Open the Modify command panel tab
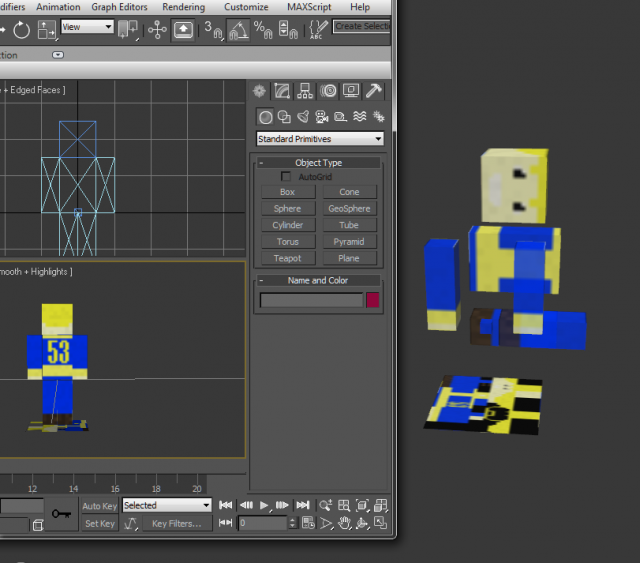This screenshot has width=640, height=563. 282,91
